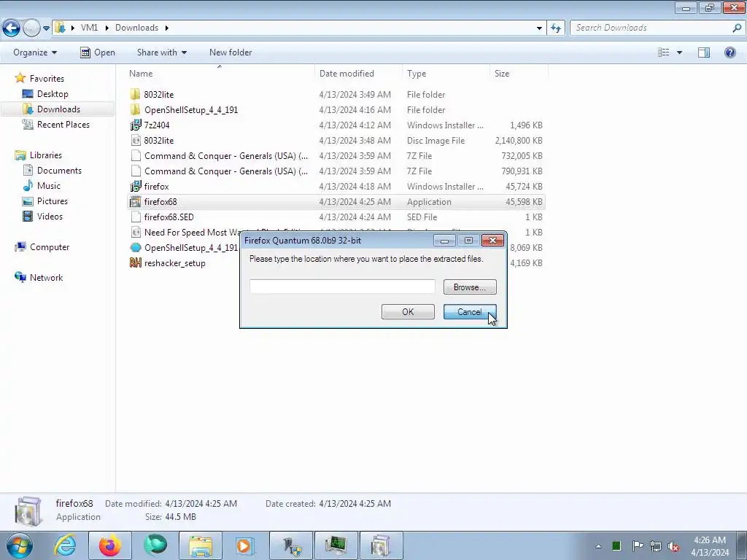
Task: Select the 8032lite disc image file icon
Action: point(135,140)
